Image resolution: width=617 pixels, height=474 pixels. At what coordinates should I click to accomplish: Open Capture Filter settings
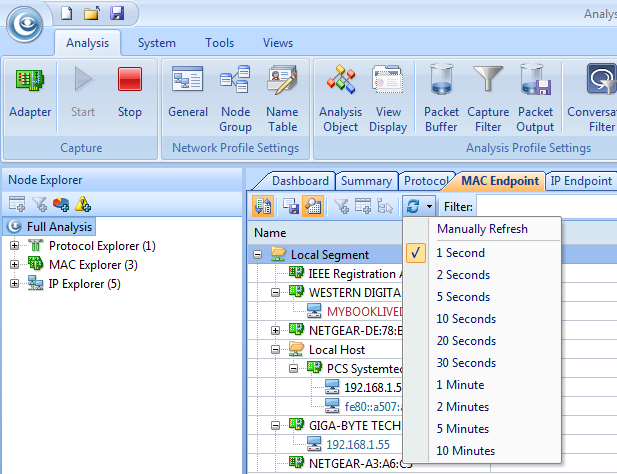[488, 98]
